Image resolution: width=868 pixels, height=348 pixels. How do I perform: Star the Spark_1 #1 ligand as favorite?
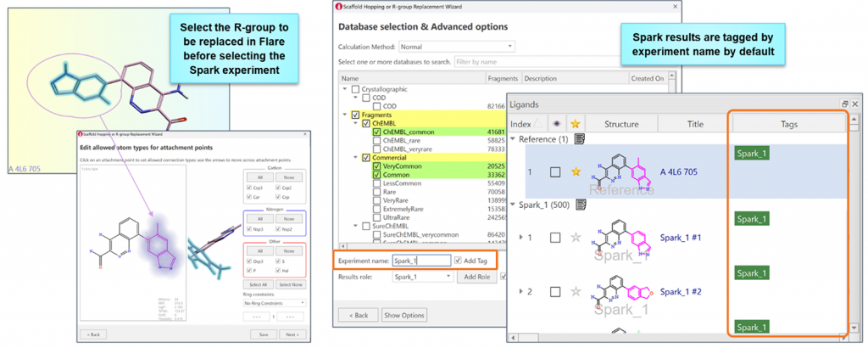click(x=576, y=238)
